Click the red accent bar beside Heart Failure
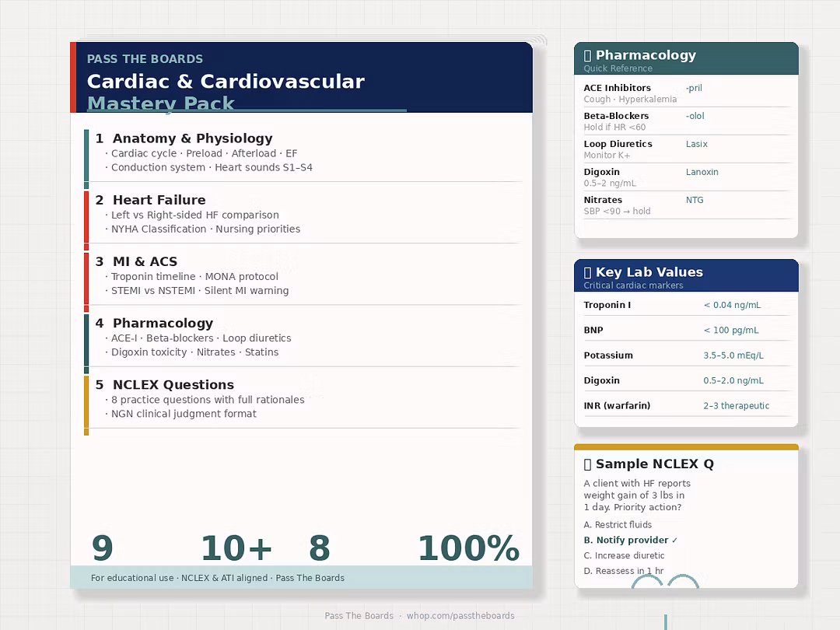The width and height of the screenshot is (840, 630). pyautogui.click(x=86, y=221)
